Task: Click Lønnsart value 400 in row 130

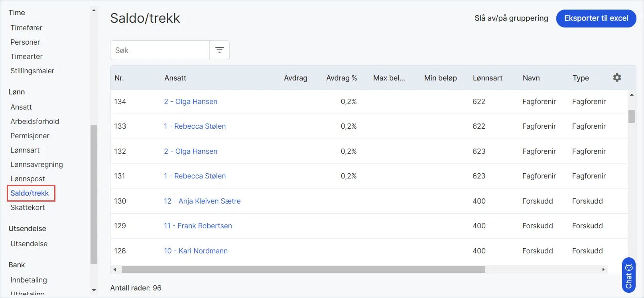Action: (479, 201)
